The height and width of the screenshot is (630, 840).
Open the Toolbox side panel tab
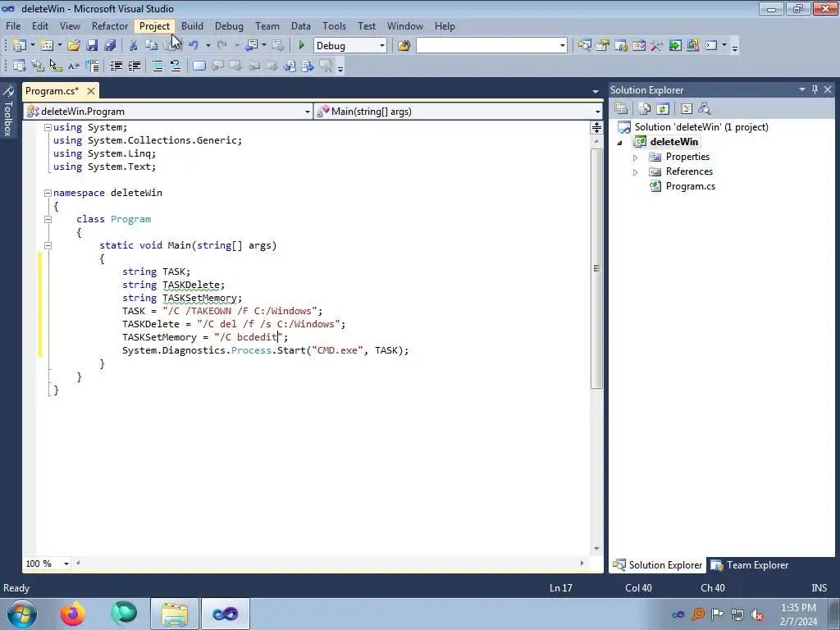(x=8, y=111)
